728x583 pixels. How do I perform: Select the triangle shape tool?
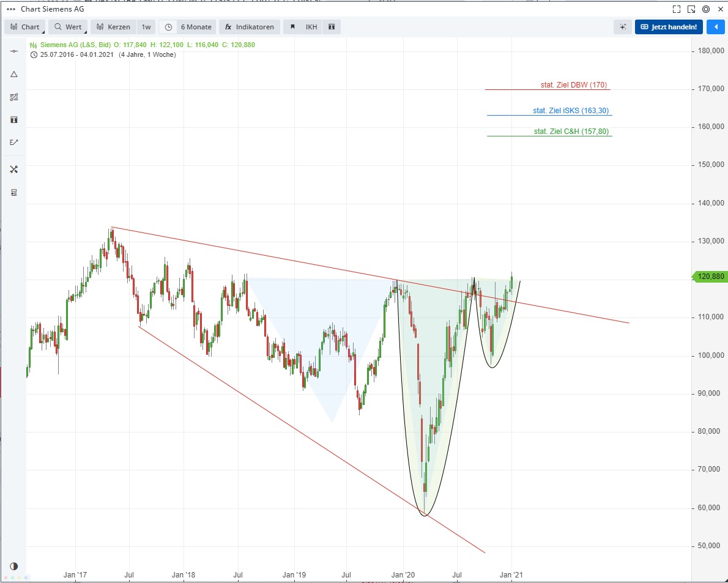pyautogui.click(x=13, y=74)
